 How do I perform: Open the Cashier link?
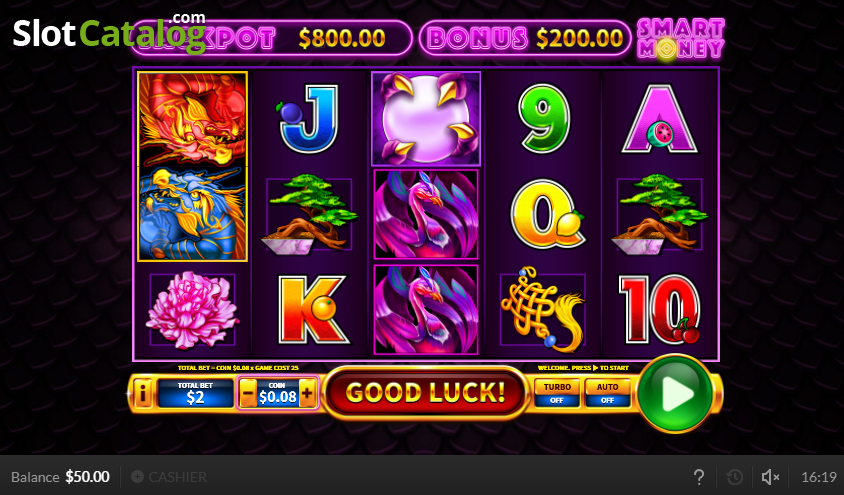point(169,477)
